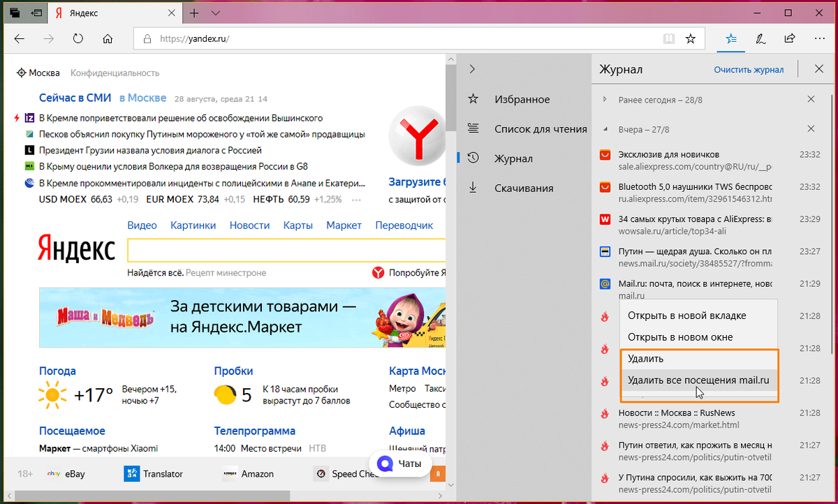Open the Карты link
Image resolution: width=838 pixels, height=504 pixels.
pyautogui.click(x=298, y=225)
